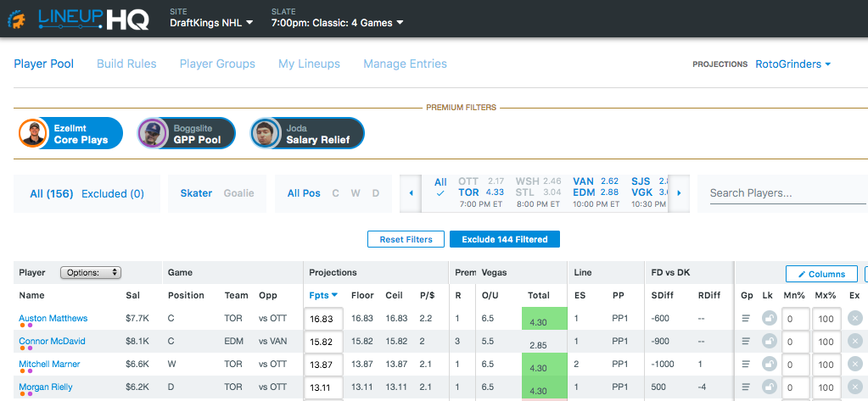Viewport: 868px width, 401px height.
Task: Select All games filter
Action: point(440,187)
